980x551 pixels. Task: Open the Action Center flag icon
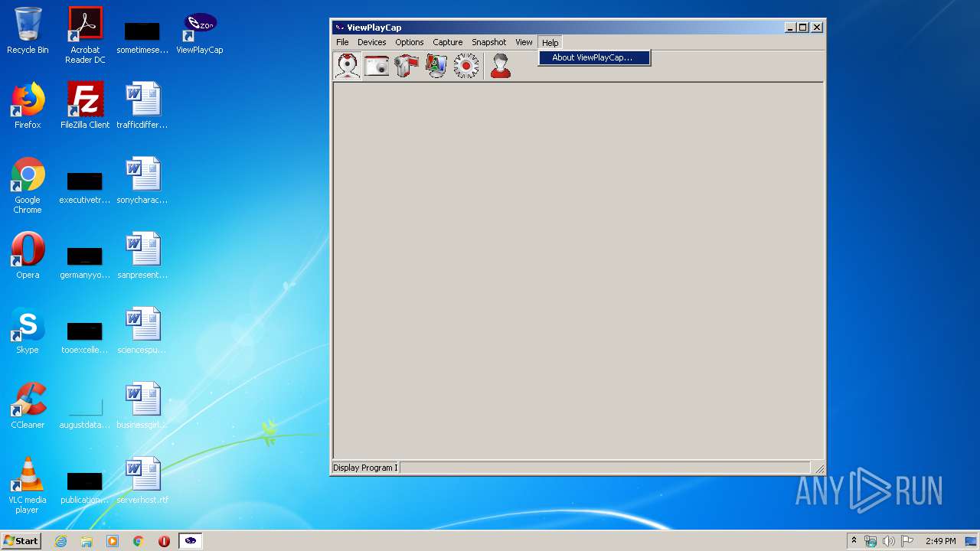click(907, 541)
